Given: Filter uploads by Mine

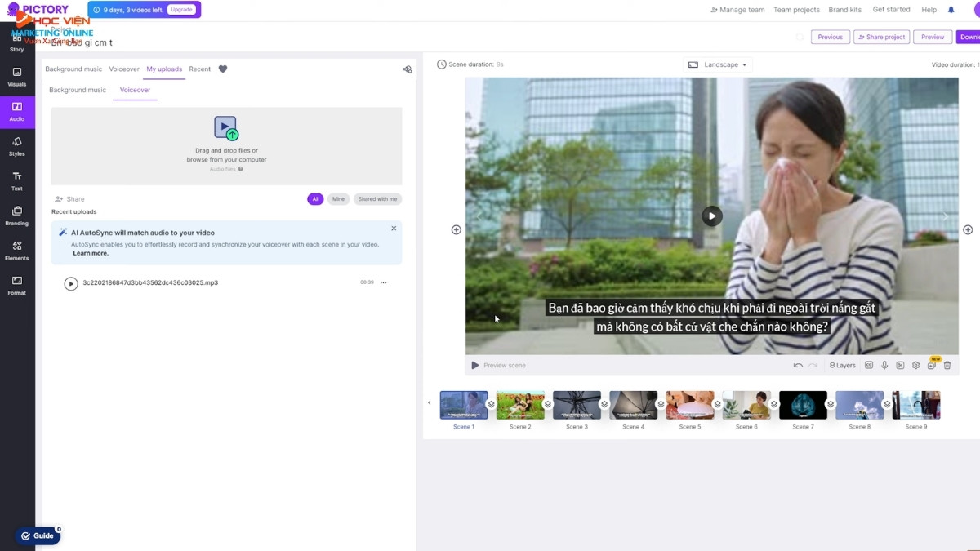Looking at the screenshot, I should (x=338, y=199).
